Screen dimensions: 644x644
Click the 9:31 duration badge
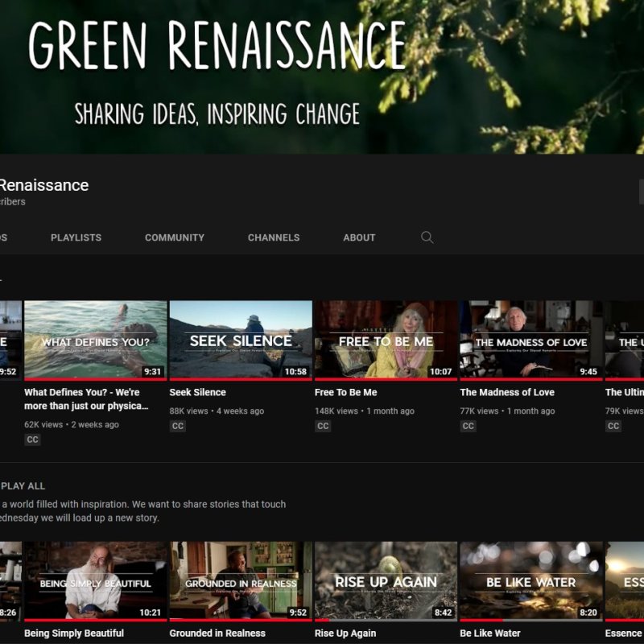152,372
